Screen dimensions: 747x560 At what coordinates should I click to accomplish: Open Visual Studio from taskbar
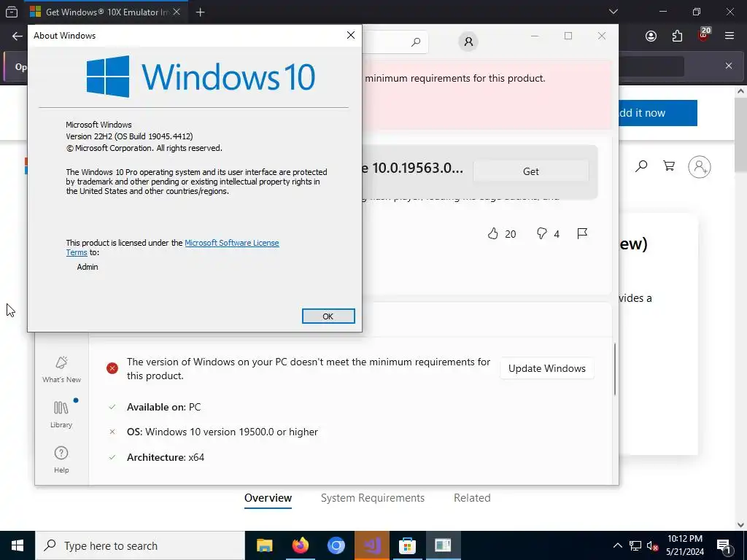(371, 545)
